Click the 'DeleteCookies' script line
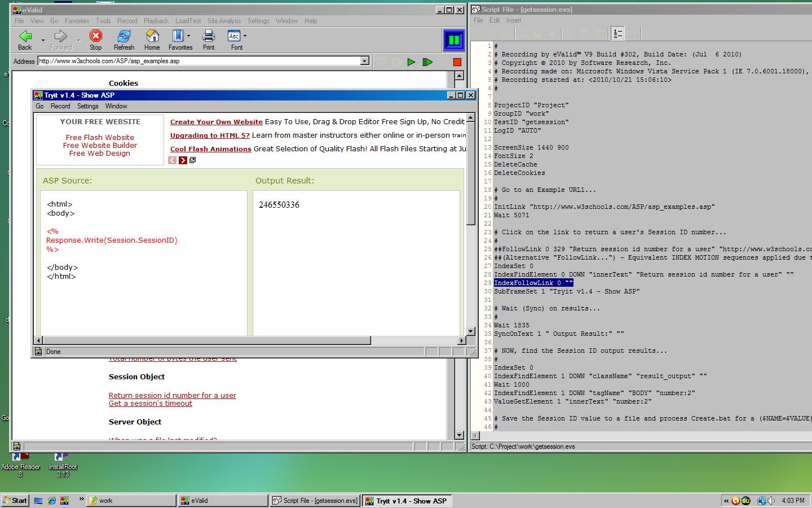Viewport: 812px width, 508px height. (519, 173)
